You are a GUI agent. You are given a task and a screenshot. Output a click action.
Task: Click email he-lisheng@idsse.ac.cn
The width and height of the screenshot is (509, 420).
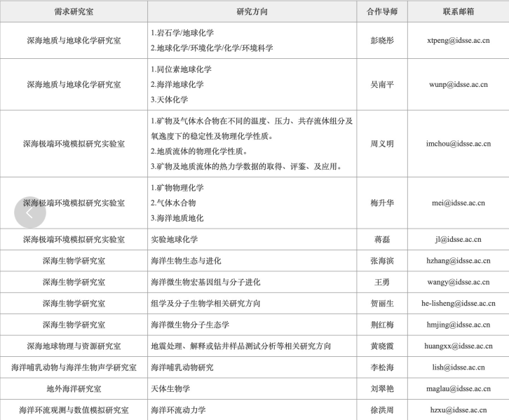click(x=459, y=304)
